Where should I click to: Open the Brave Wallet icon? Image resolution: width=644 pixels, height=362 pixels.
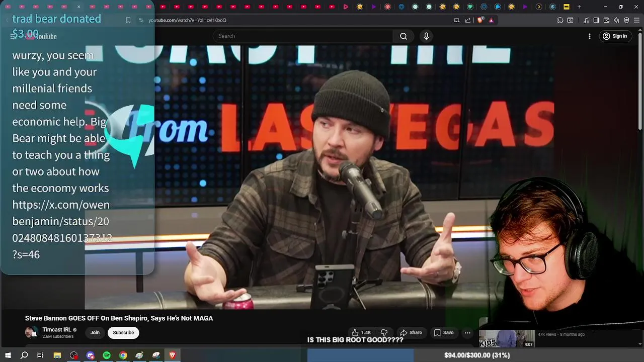coord(606,20)
